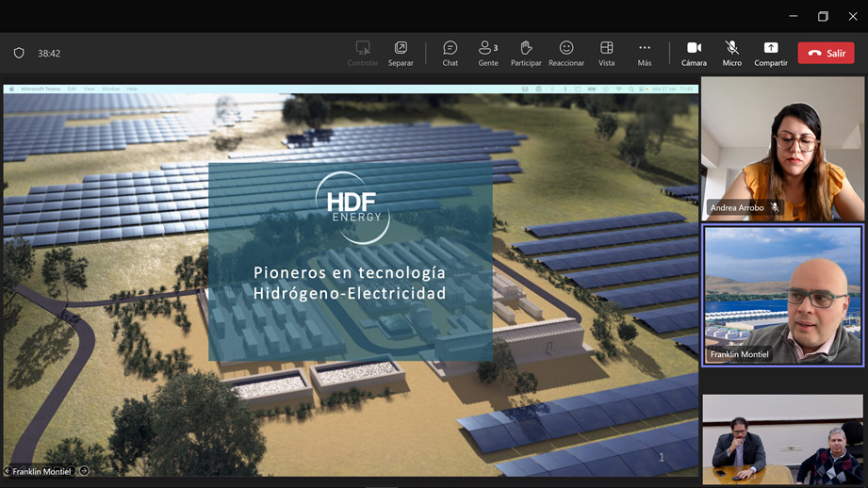Select Franklin Montiel's video tile
The width and height of the screenshot is (868, 488).
[782, 294]
